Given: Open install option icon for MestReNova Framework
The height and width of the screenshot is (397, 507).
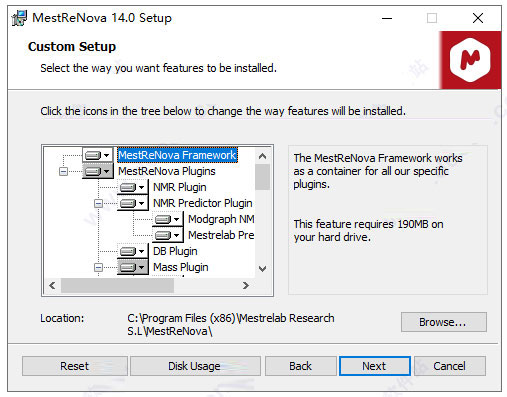Looking at the screenshot, I should click(x=98, y=155).
